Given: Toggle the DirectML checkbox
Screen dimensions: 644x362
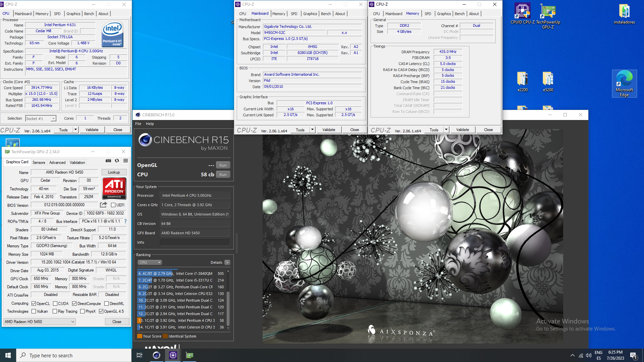Looking at the screenshot, I should coord(106,303).
